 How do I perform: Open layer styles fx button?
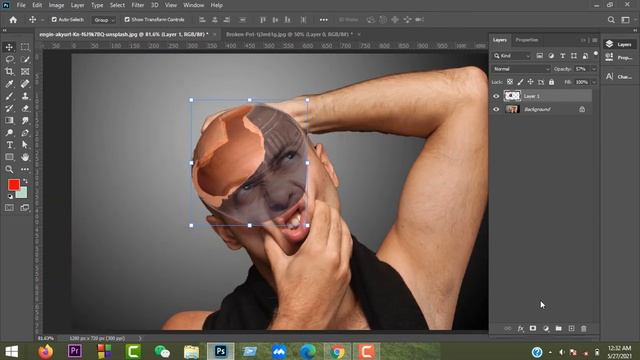(520, 328)
